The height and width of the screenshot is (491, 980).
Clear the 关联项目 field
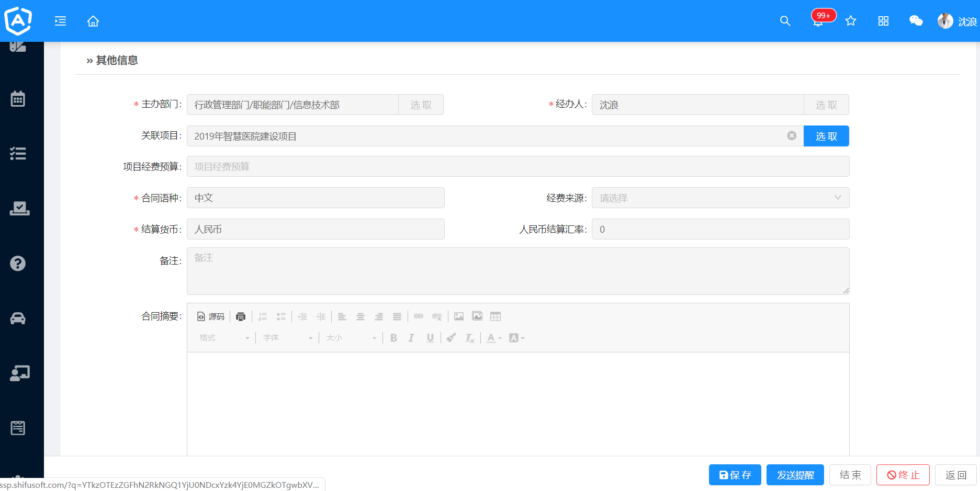pyautogui.click(x=792, y=136)
